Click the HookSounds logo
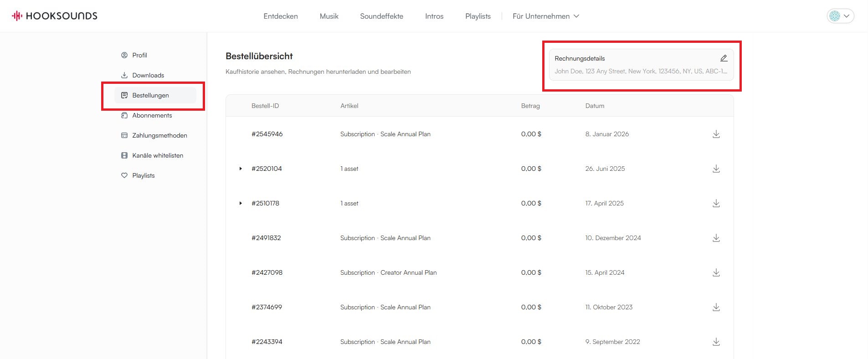The image size is (868, 359). 54,16
